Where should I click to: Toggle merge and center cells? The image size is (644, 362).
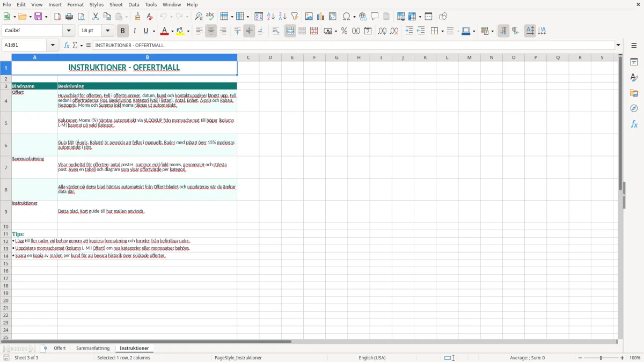pos(290,31)
